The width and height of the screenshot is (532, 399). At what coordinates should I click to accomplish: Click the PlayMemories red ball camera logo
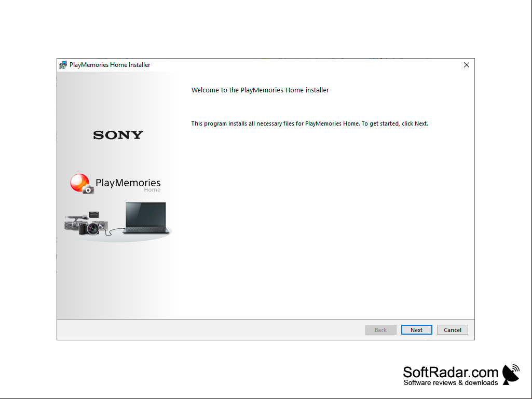click(x=81, y=184)
